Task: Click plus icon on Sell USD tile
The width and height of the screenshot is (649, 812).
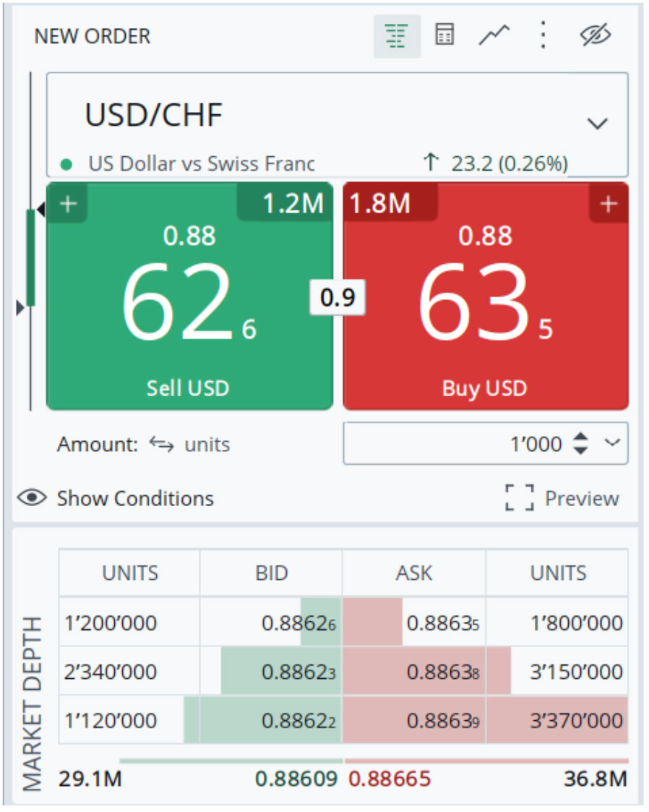Action: pos(68,205)
